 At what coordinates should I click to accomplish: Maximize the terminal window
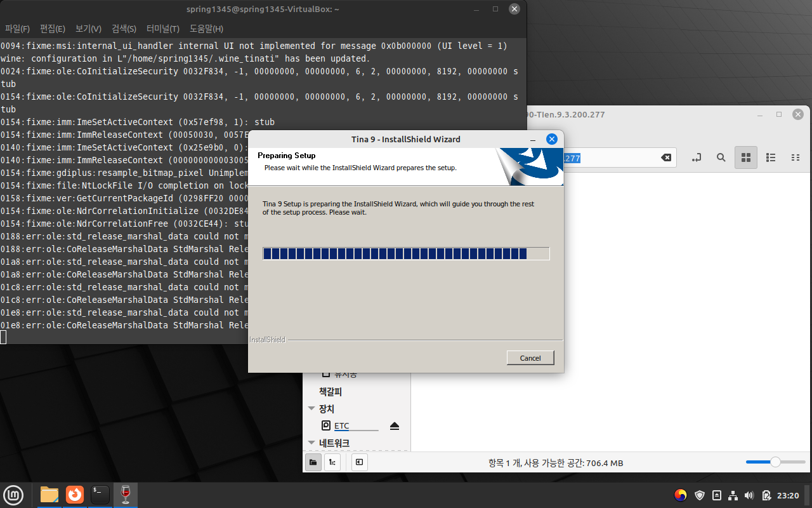495,9
